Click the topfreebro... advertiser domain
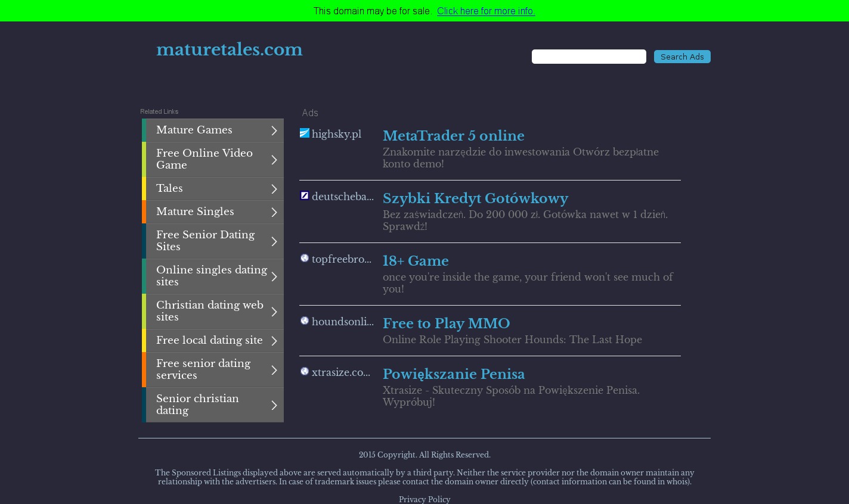The image size is (849, 504). 342,259
